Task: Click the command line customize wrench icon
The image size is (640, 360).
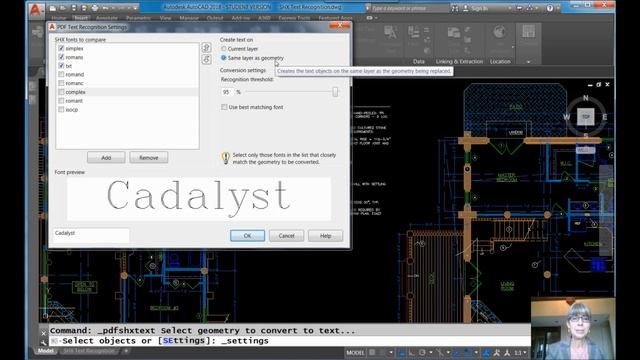Action: 44,343
